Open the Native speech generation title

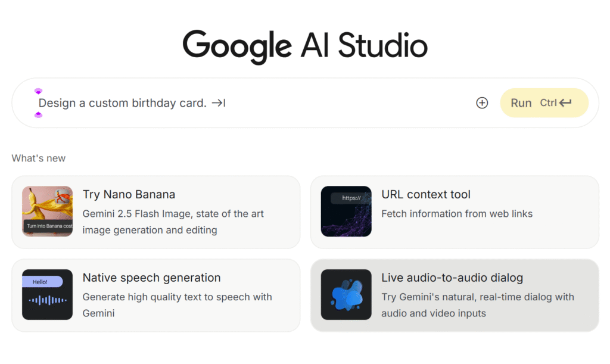(x=152, y=278)
